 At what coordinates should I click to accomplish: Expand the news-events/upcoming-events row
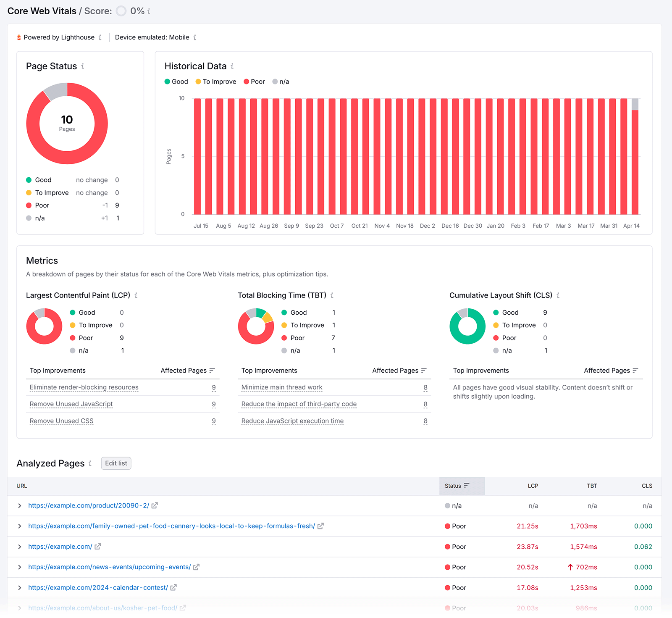pyautogui.click(x=19, y=567)
